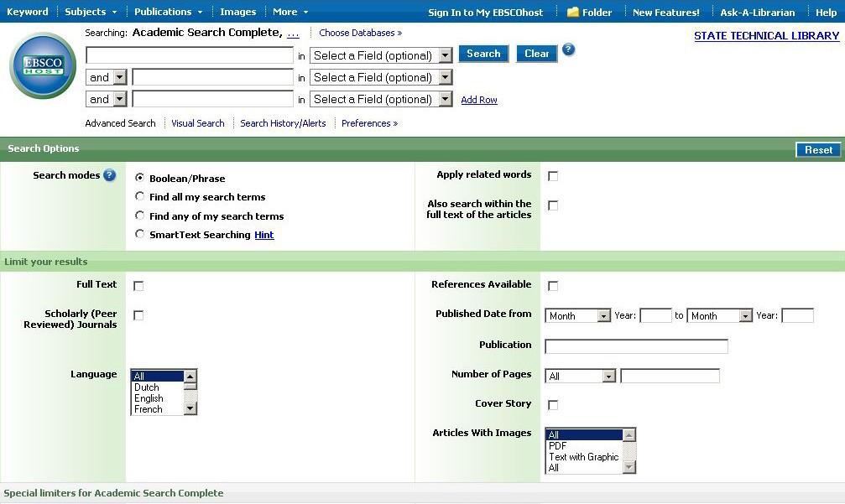Screen dimensions: 845x504
Task: Open Sign In to My EBSCOhost
Action: coord(485,12)
